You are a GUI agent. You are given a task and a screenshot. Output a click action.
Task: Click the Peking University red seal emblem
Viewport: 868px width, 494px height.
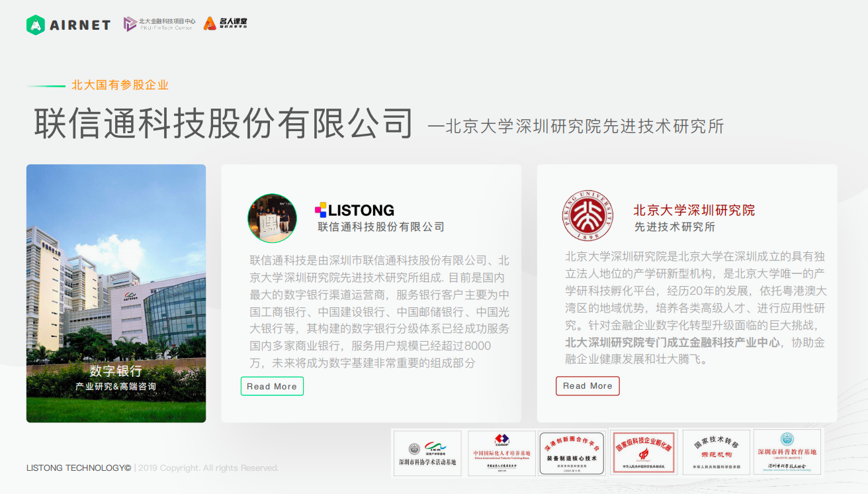(x=587, y=216)
